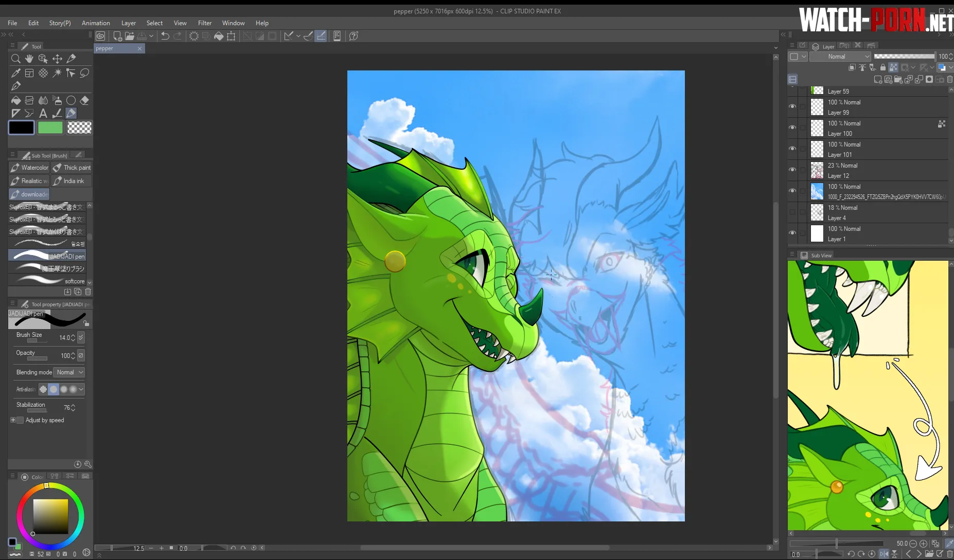Delete the selected layer
The height and width of the screenshot is (560, 954).
point(950,79)
